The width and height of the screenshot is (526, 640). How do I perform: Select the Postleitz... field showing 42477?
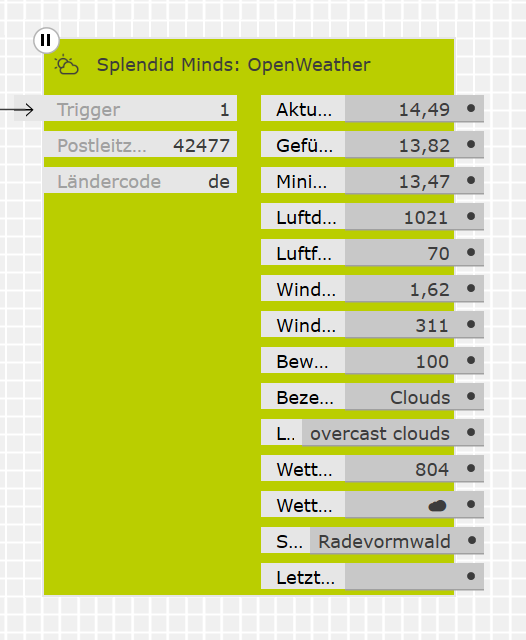pos(140,144)
